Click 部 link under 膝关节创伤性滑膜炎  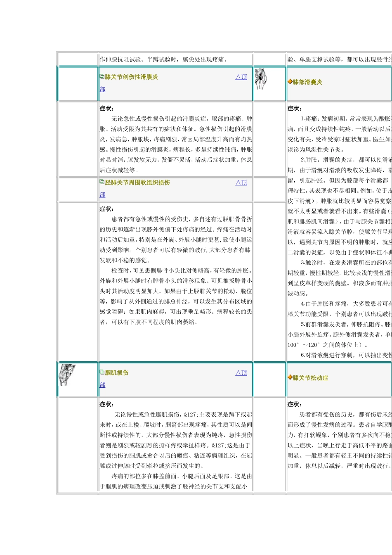[x=102, y=89]
